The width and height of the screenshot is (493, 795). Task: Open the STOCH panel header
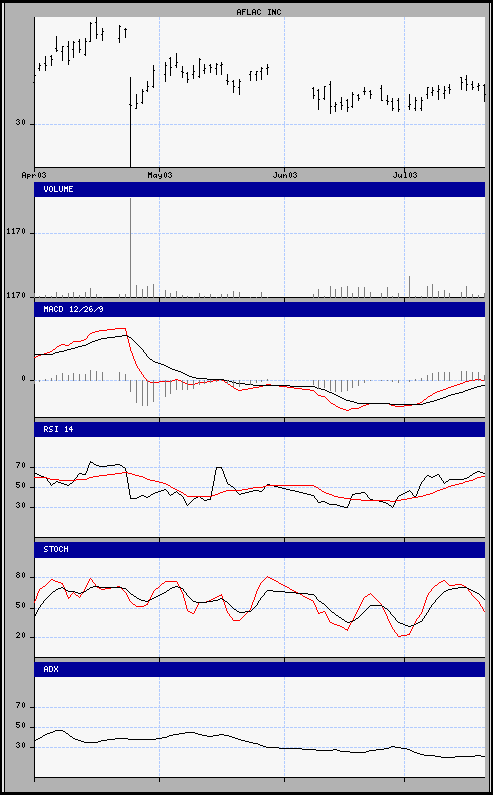(x=260, y=550)
